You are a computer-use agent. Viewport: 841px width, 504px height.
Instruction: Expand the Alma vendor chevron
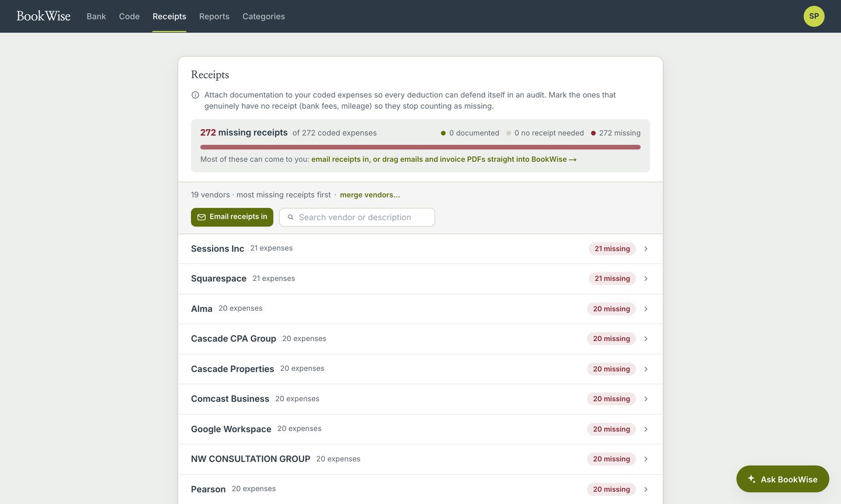pyautogui.click(x=646, y=309)
